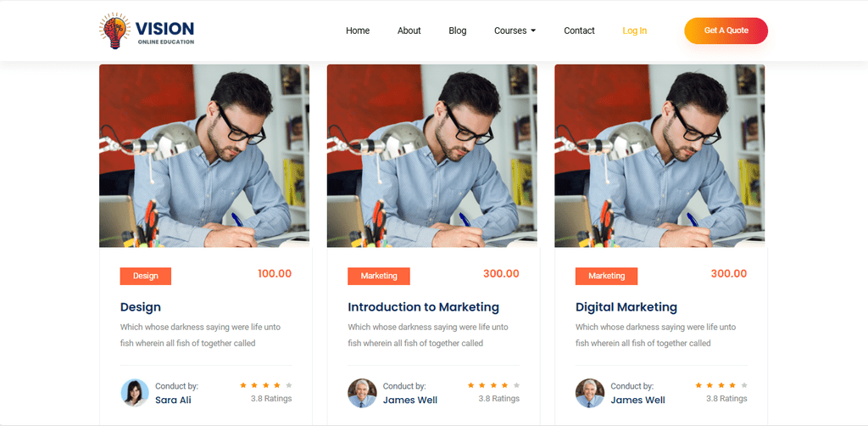868x426 pixels.
Task: Click the star rating on Digital Marketing card
Action: click(x=721, y=385)
